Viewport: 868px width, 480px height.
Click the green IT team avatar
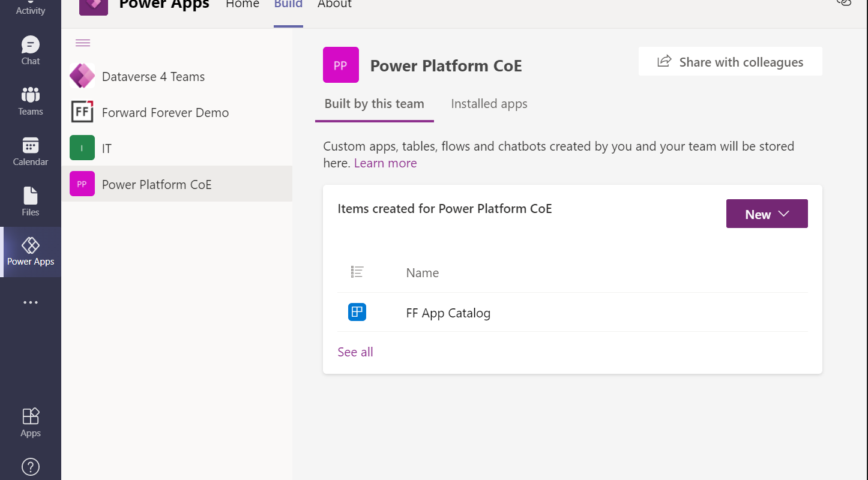coord(82,148)
